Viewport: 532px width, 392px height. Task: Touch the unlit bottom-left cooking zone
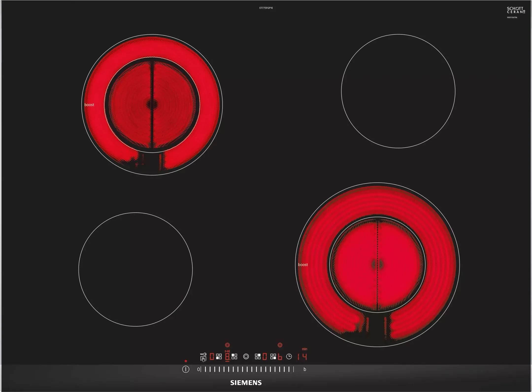[135, 269]
